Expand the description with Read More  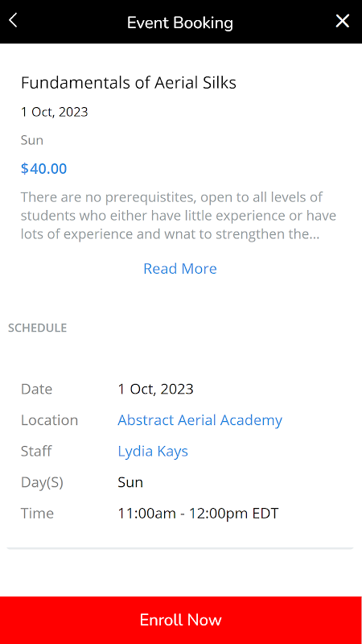pos(180,269)
